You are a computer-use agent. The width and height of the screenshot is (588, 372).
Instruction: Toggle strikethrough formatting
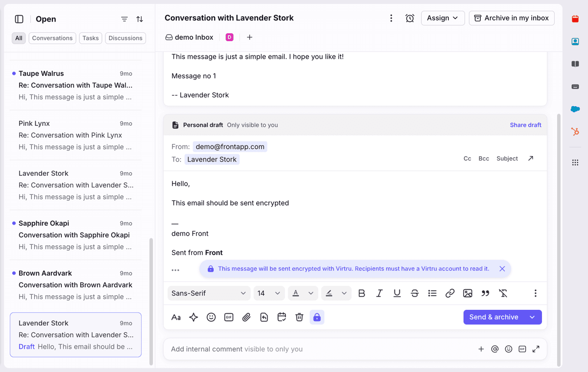pos(415,293)
